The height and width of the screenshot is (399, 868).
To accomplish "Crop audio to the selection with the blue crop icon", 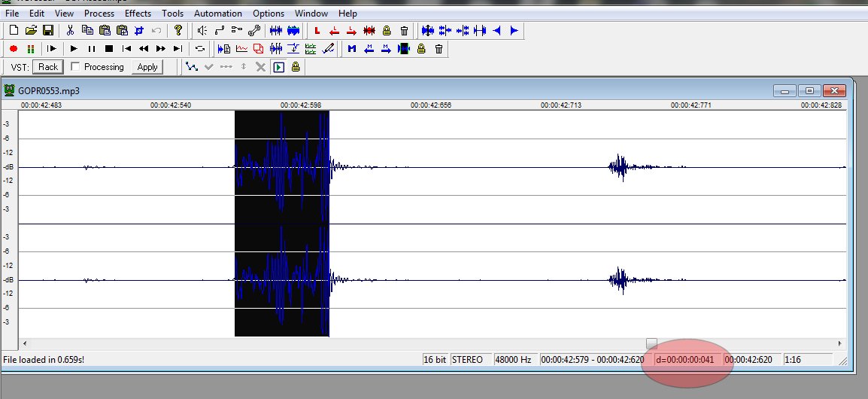I will coord(139,30).
